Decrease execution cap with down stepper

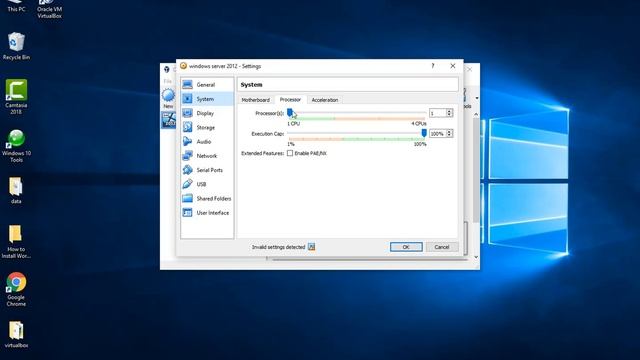click(449, 136)
